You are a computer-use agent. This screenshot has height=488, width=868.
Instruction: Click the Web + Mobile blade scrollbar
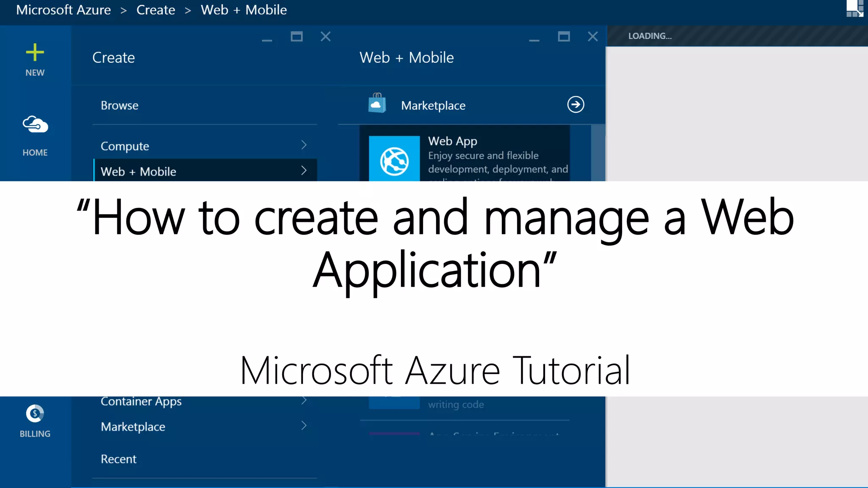[598, 153]
